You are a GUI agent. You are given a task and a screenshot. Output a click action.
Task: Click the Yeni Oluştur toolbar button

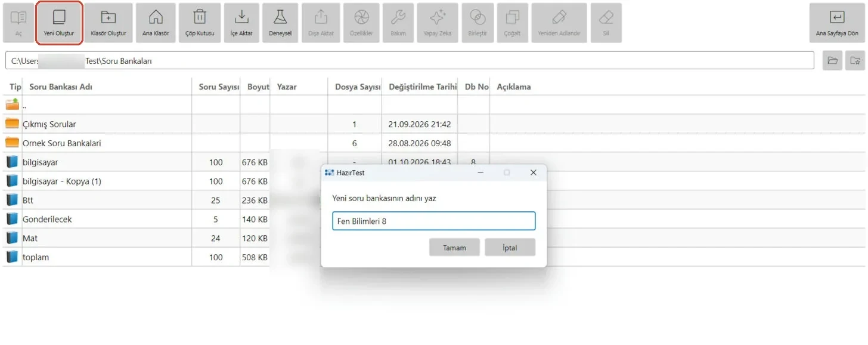tap(59, 23)
